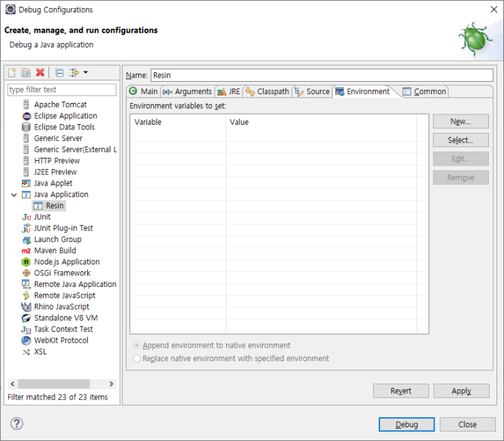Switch to the Classpath tab
504x441 pixels.
[x=268, y=91]
